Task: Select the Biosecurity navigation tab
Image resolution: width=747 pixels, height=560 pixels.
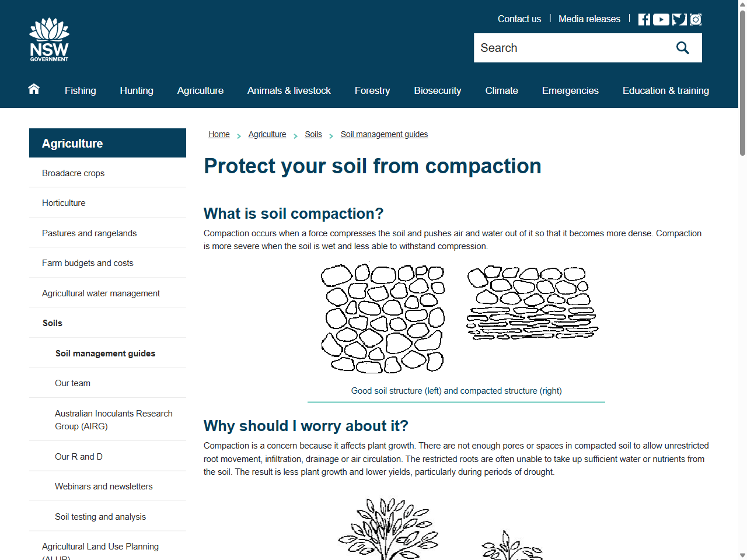Action: (x=437, y=90)
